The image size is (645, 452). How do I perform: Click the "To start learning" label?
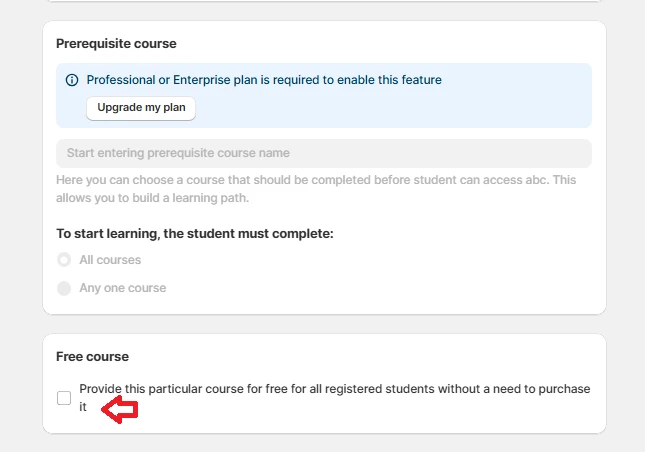(x=194, y=233)
